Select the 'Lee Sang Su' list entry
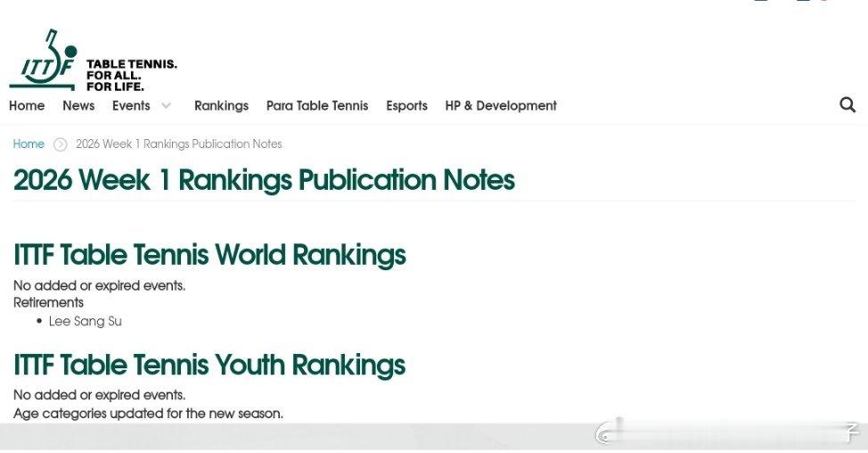This screenshot has width=868, height=453. [86, 321]
